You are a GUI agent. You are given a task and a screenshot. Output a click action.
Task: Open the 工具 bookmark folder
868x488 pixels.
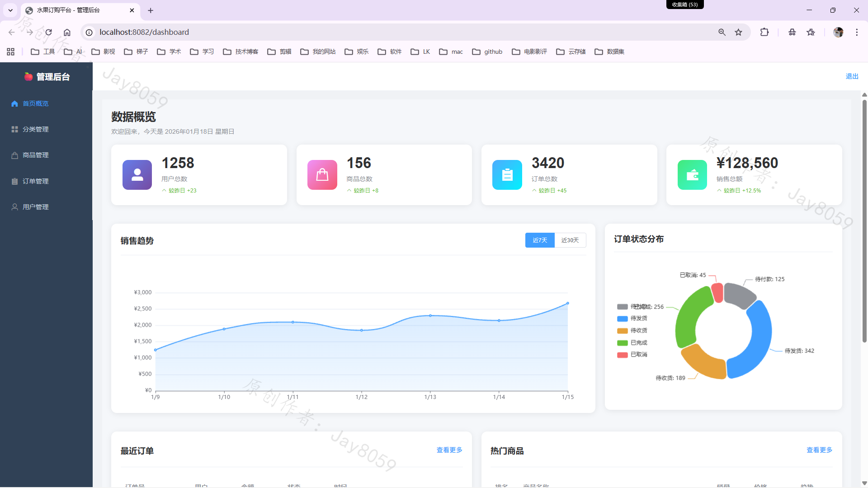click(42, 52)
